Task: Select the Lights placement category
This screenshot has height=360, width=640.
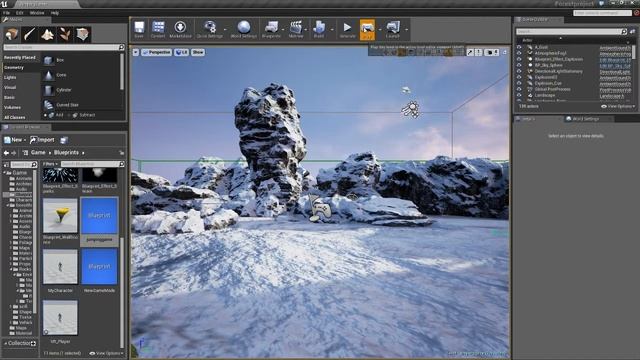Action: coord(11,77)
